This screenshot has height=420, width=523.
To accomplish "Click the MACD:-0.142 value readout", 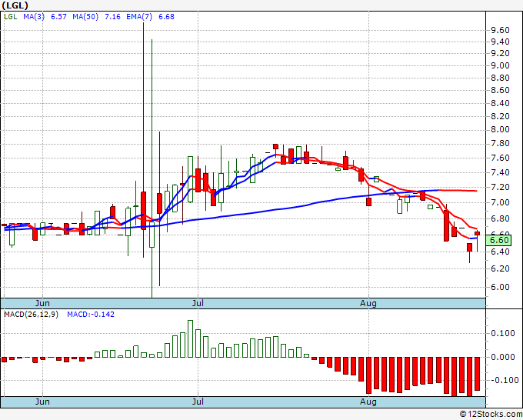I will (88, 314).
